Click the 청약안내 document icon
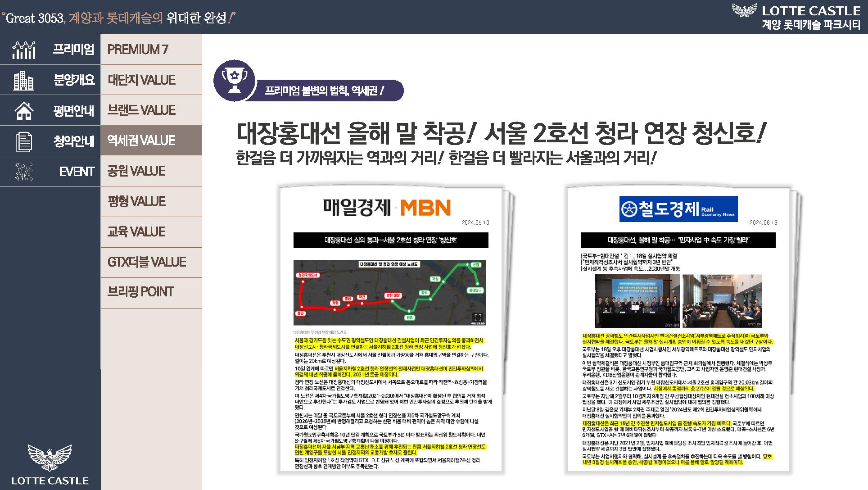868x490 pixels. (x=24, y=141)
